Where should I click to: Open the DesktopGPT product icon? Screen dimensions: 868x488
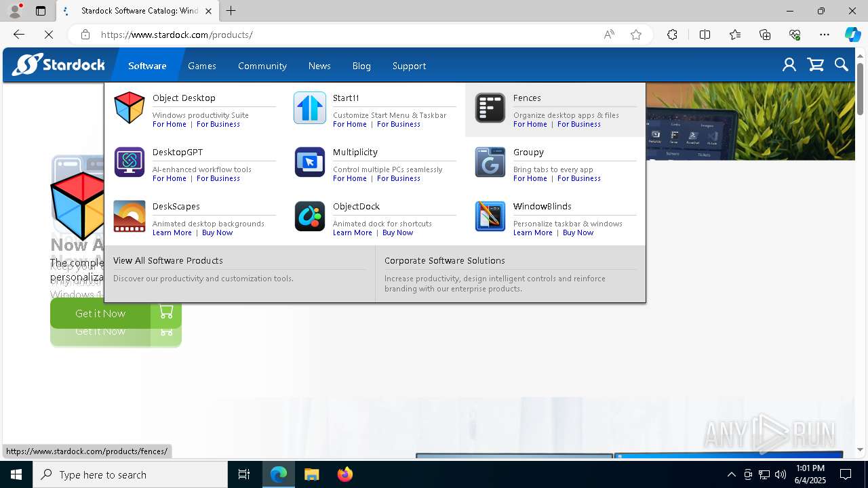pos(129,162)
